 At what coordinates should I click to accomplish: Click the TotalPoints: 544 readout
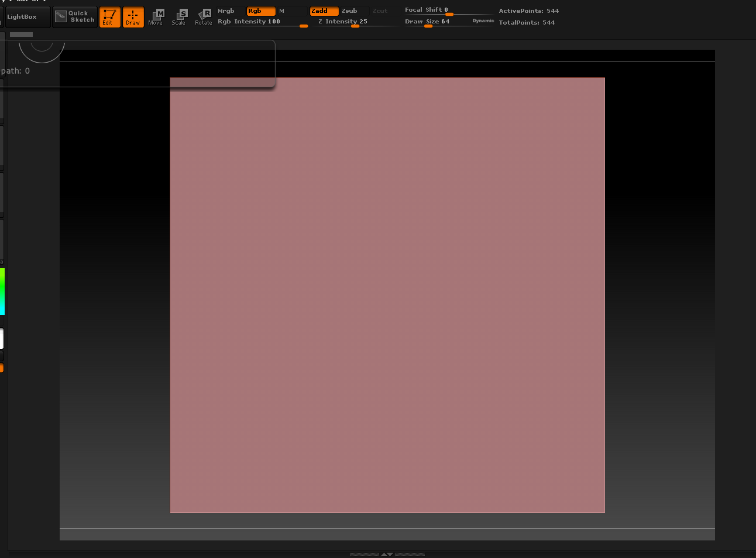click(527, 23)
